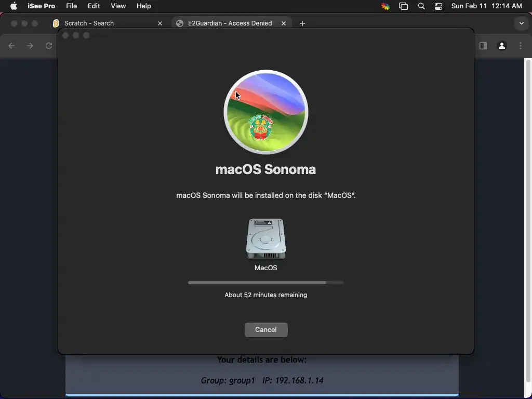Click the install destination message text

click(265, 195)
